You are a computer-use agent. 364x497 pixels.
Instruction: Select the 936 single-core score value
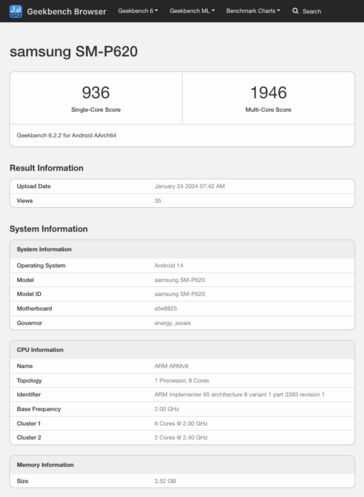pos(96,92)
